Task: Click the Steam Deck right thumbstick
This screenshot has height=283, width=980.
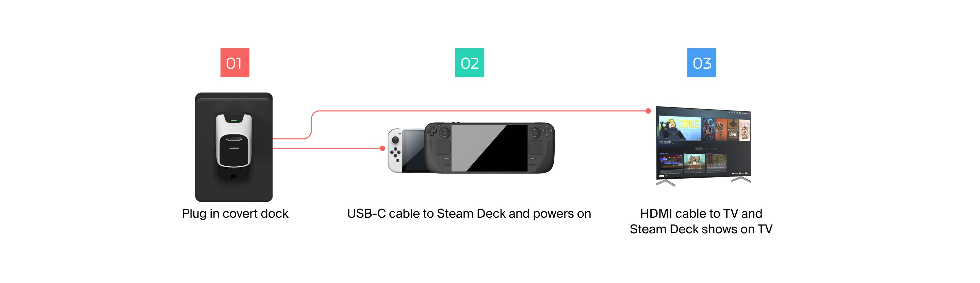Action: tap(535, 133)
